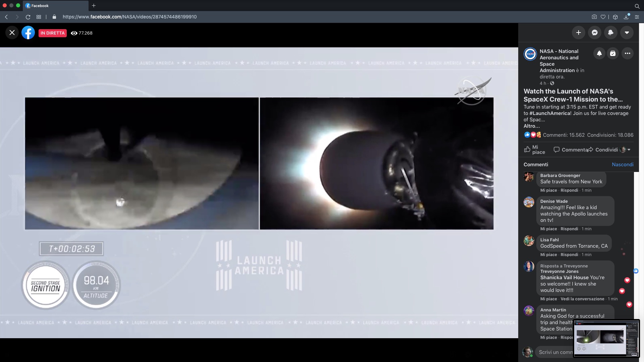The image size is (644, 362).
Task: Reply to Lisa Fahl's comment
Action: pos(569,255)
